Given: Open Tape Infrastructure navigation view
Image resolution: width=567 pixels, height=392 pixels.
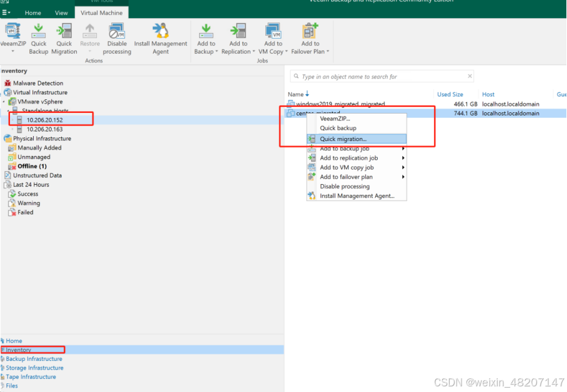Looking at the screenshot, I should pos(31,377).
